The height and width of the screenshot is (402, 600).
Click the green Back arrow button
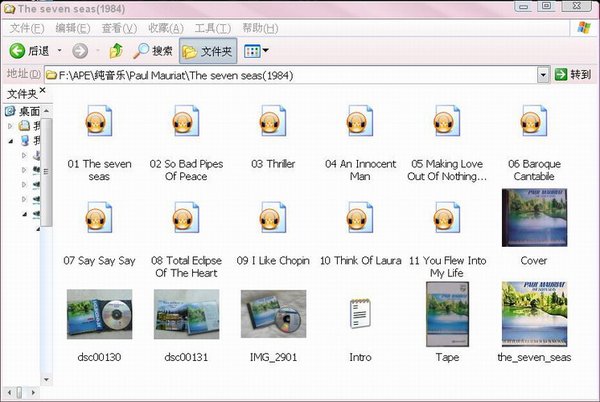17,51
